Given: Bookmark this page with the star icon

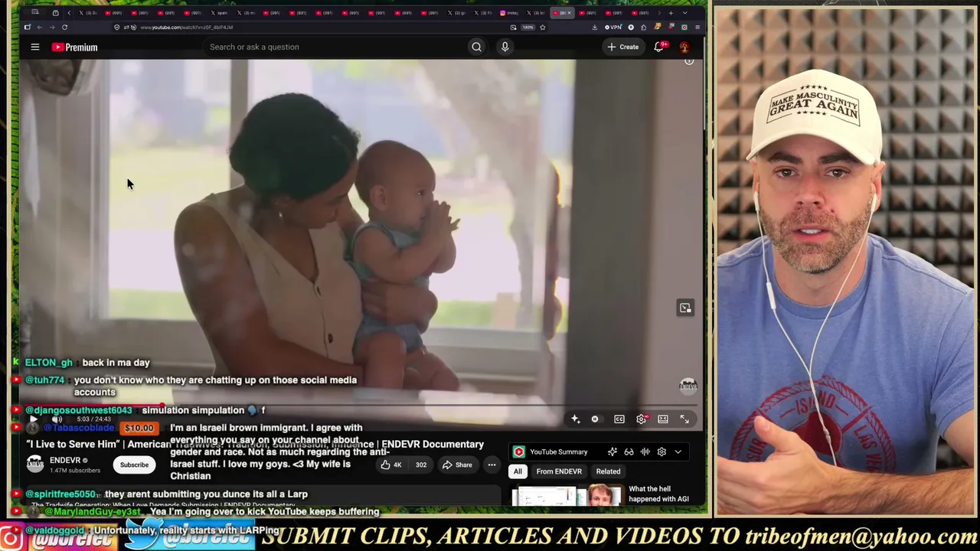Looking at the screenshot, I should (x=542, y=28).
